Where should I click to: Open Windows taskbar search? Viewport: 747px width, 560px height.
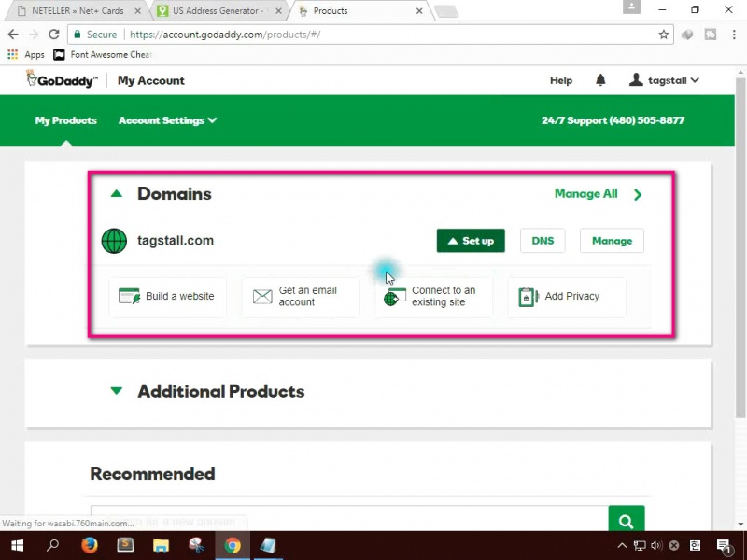pyautogui.click(x=52, y=545)
